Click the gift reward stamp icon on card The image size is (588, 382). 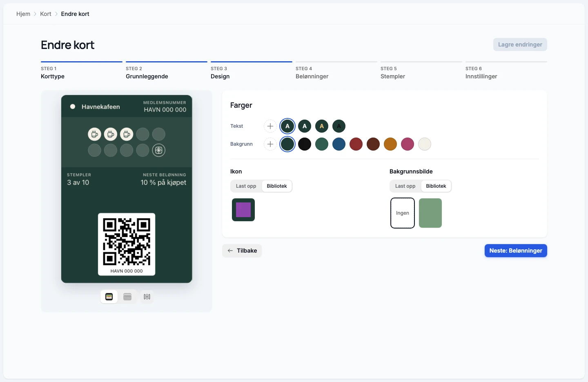pos(159,150)
